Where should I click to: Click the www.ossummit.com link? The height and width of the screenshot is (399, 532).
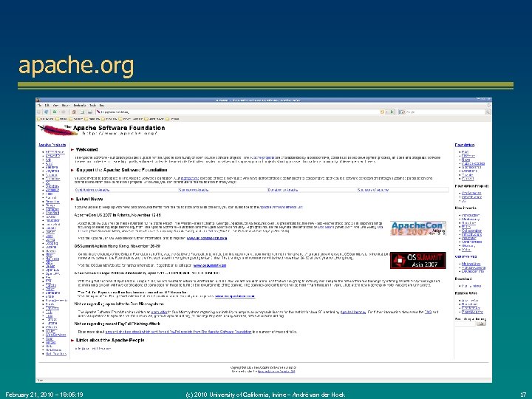click(210, 265)
